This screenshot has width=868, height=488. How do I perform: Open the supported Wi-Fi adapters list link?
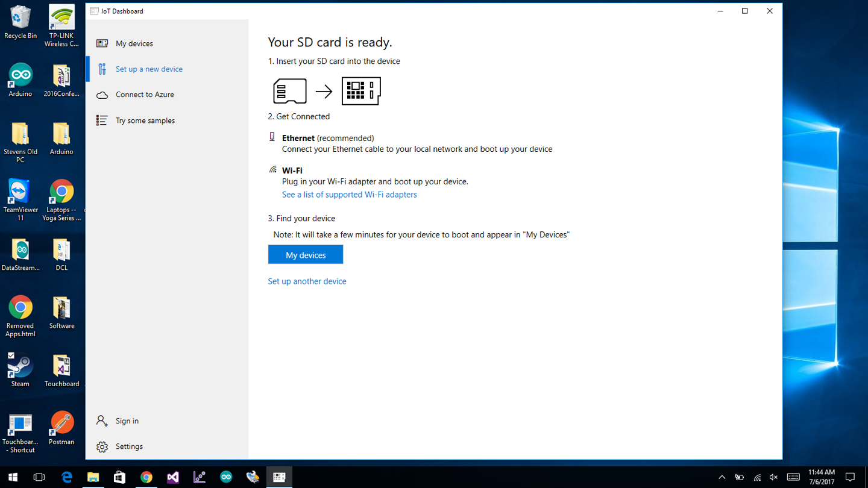[349, 195]
